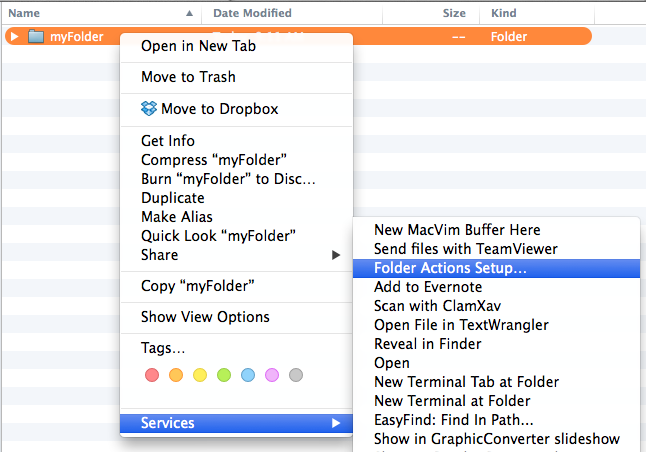The width and height of the screenshot is (646, 452).
Task: Choose EasyFind: Find In Path…
Action: (496, 420)
